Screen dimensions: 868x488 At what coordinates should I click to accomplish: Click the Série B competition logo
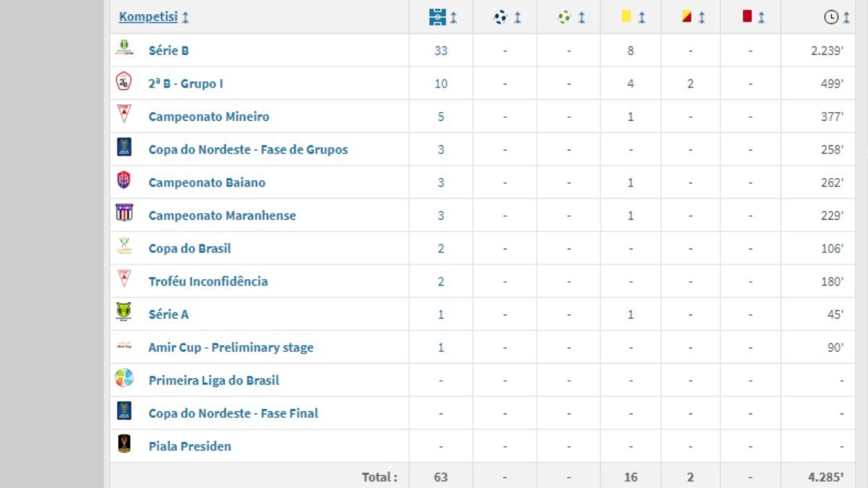point(124,49)
